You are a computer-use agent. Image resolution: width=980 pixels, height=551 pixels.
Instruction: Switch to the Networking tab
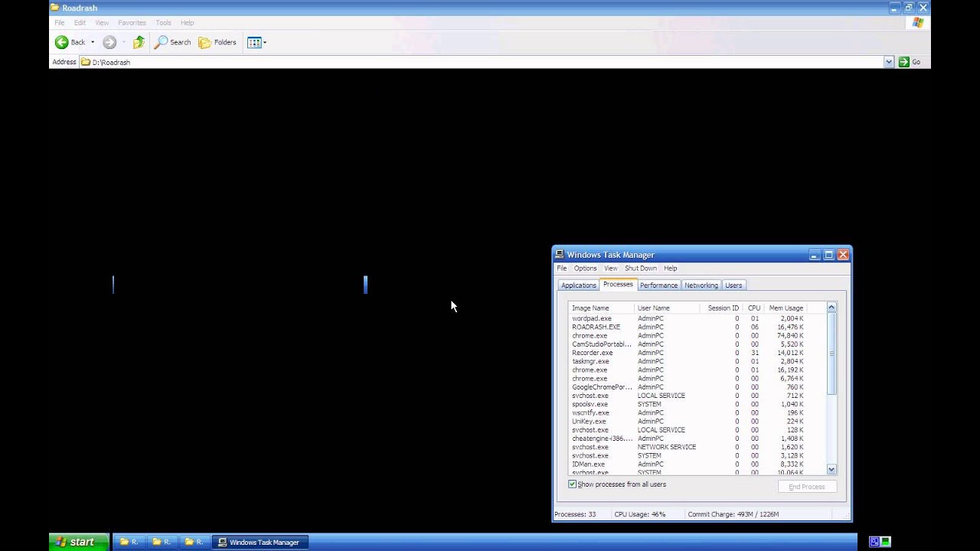701,285
